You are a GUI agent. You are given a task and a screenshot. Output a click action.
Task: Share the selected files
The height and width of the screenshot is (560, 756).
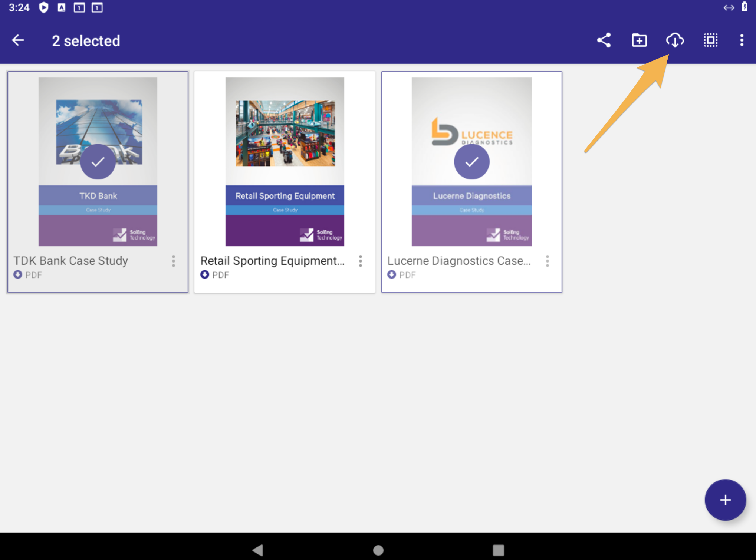[x=604, y=40]
